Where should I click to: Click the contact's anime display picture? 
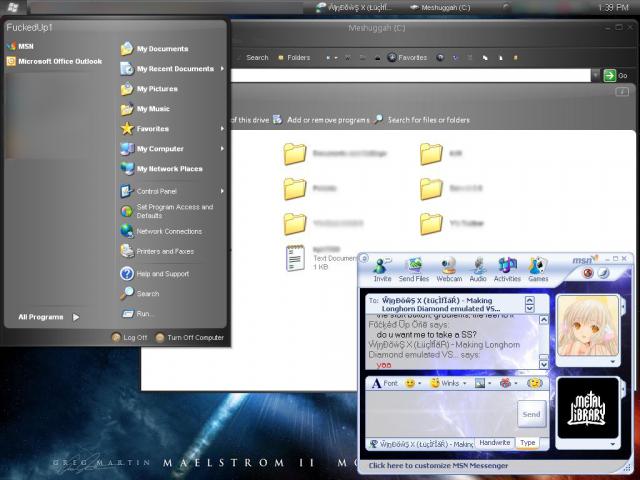click(588, 325)
